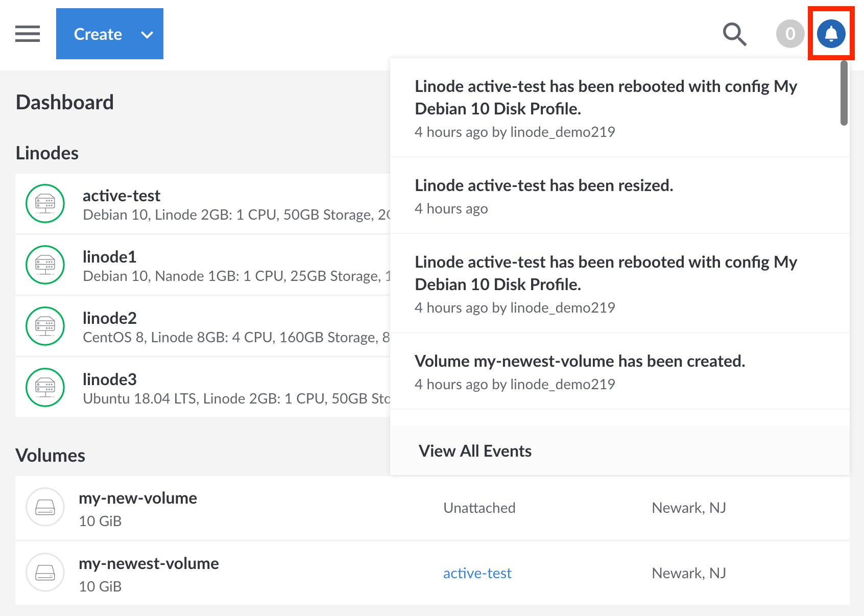
Task: Open the 'Linode active-test has been resized' event
Action: coord(544,185)
